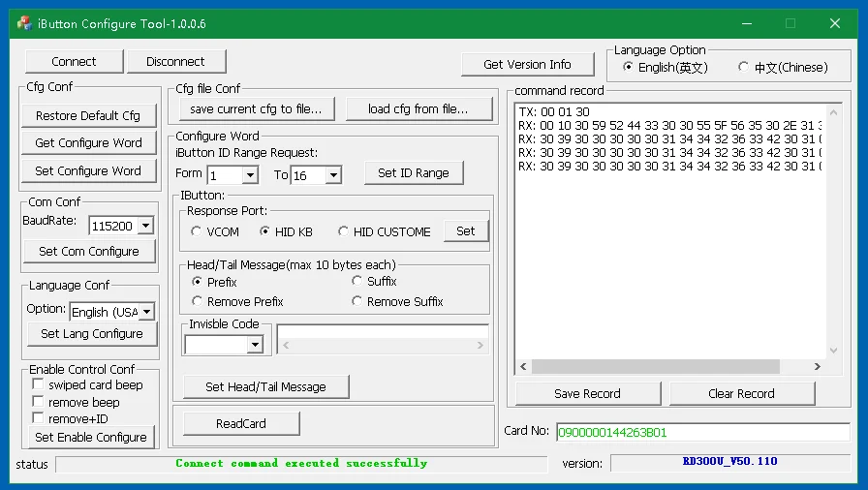Click Set button for Response Port
The width and height of the screenshot is (868, 490).
pos(466,231)
